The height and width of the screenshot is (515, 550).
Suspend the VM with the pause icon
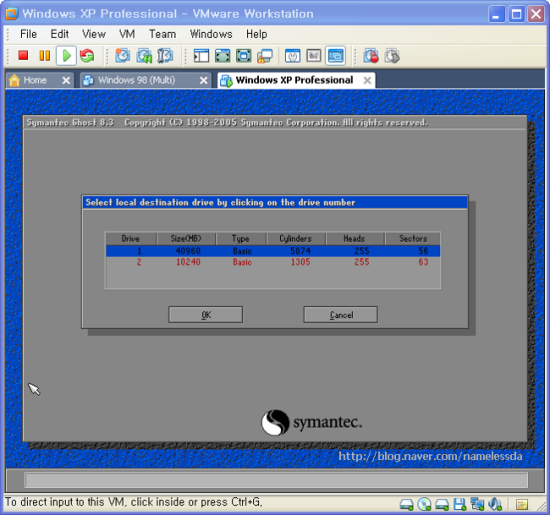(45, 55)
